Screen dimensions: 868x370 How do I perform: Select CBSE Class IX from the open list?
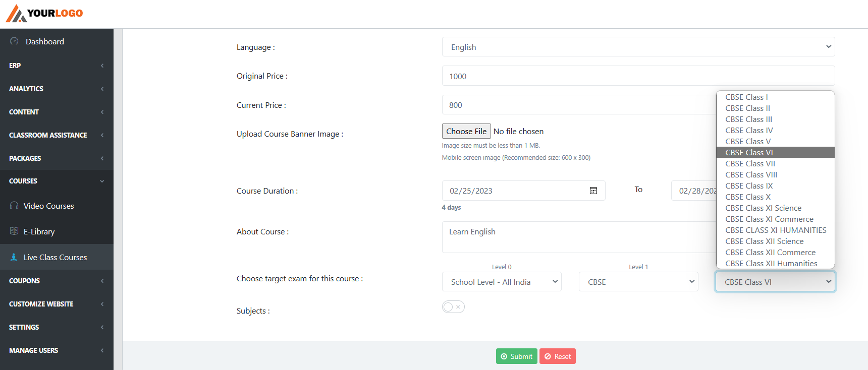(749, 186)
